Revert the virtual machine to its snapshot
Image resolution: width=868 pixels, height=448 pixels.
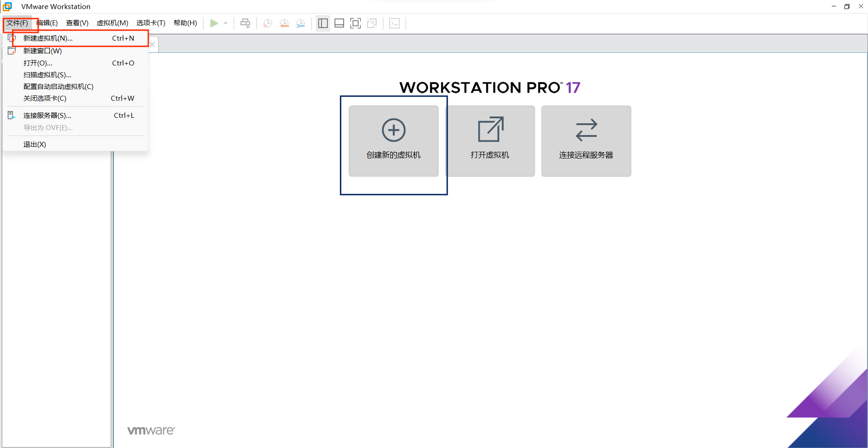click(284, 23)
